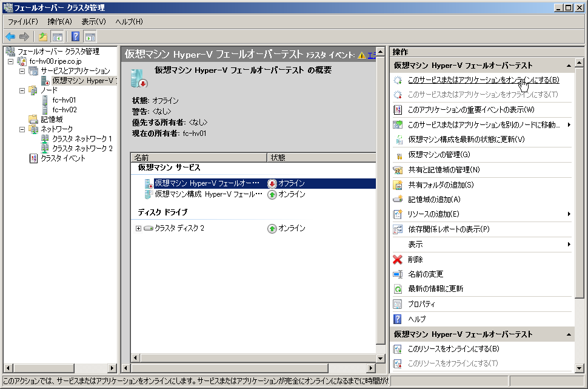Click the red X delete icon
Viewport: 588px width, 389px height.
398,260
